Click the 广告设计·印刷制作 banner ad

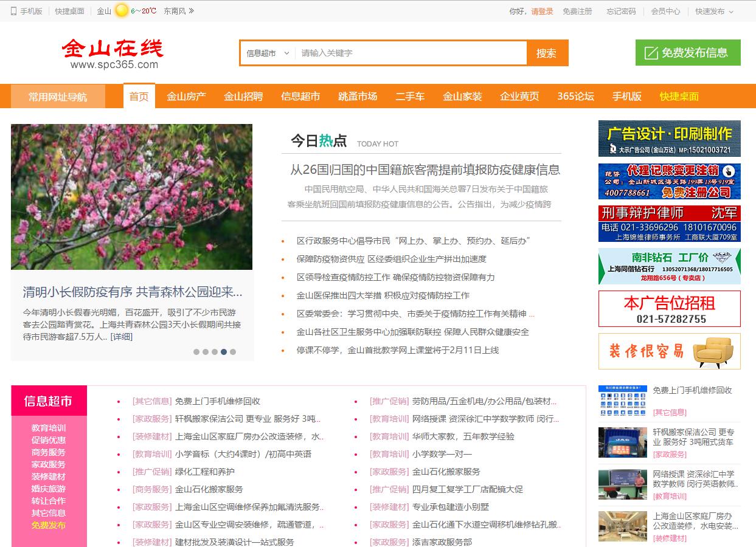pyautogui.click(x=670, y=139)
